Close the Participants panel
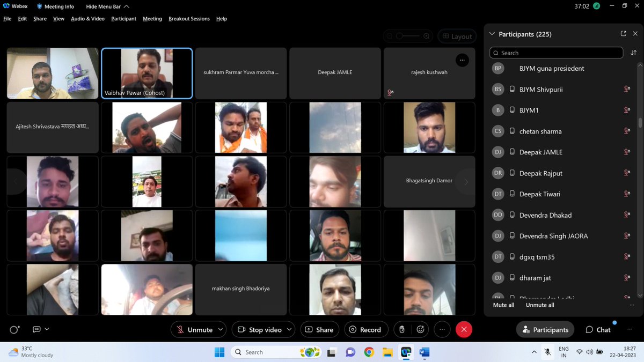This screenshot has height=362, width=644. [x=635, y=34]
